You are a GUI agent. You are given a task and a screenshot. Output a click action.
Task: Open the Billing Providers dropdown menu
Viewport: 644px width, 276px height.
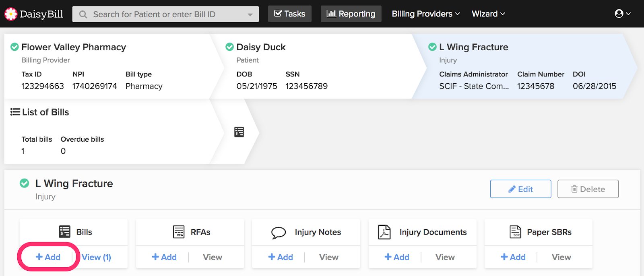pos(426,14)
